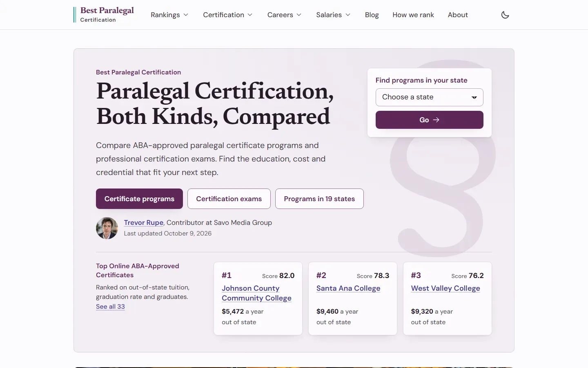Open Johnson County Community College link
Viewport: 588px width, 368px height.
[x=256, y=293]
